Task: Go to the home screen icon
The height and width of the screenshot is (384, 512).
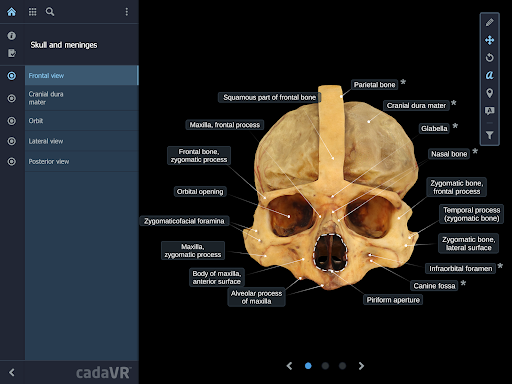Action: [x=12, y=12]
